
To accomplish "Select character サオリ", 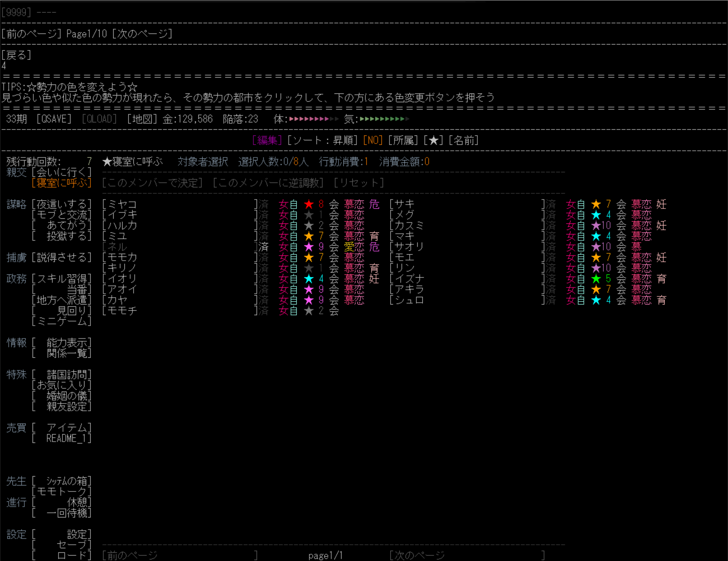I will coord(467,247).
